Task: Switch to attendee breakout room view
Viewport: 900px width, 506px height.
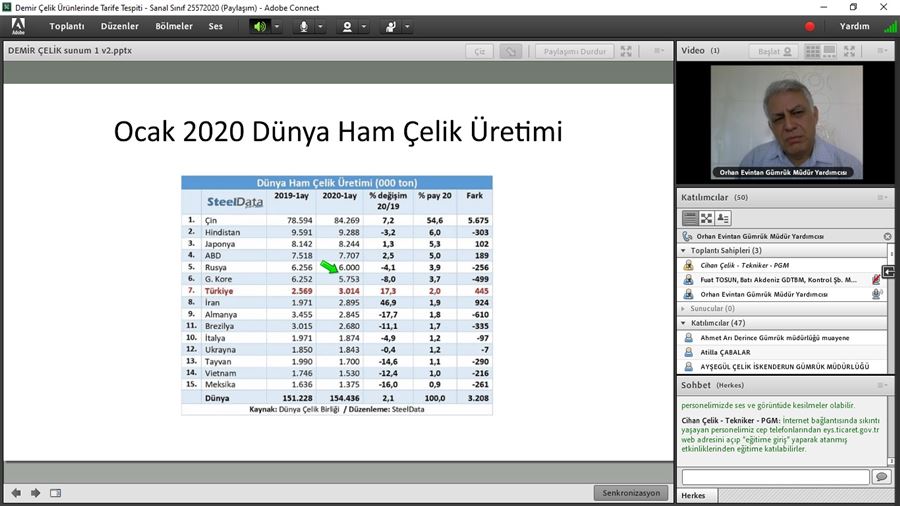Action: [707, 217]
